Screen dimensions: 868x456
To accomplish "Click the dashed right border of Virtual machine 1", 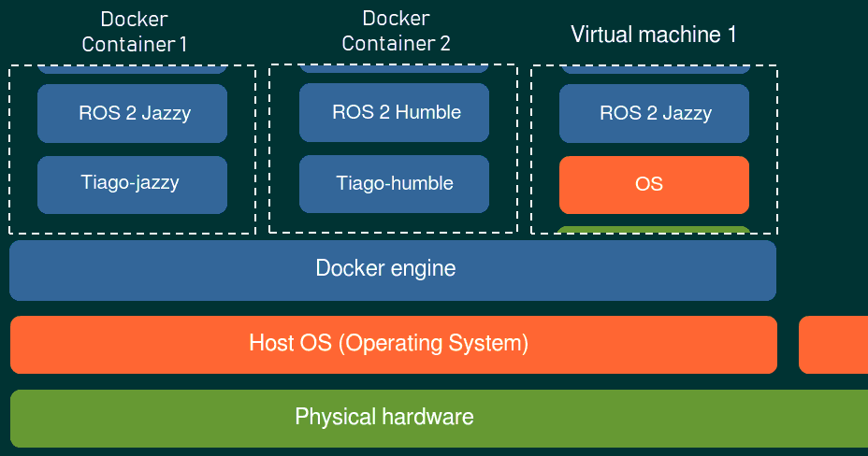I will [777, 150].
